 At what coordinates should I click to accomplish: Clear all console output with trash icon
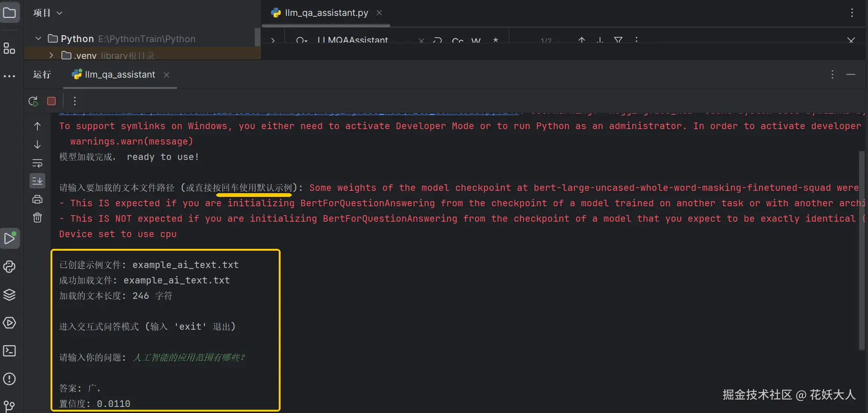click(37, 217)
